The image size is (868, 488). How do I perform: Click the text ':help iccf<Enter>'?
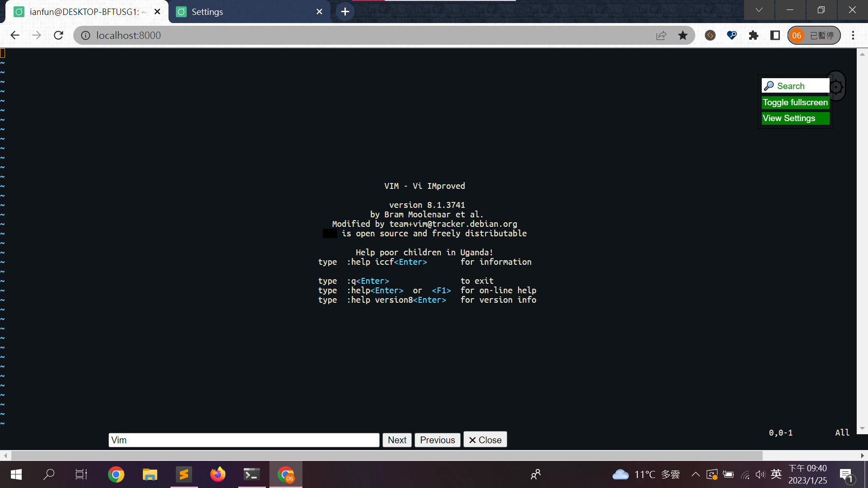(387, 262)
